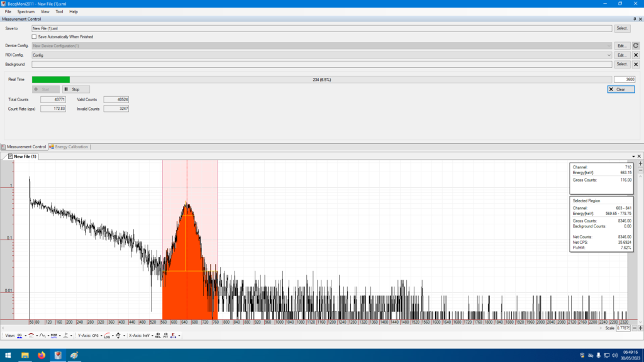Viewport: 644px width, 362px height.
Task: Select the Measurement Control tab
Action: [x=24, y=146]
